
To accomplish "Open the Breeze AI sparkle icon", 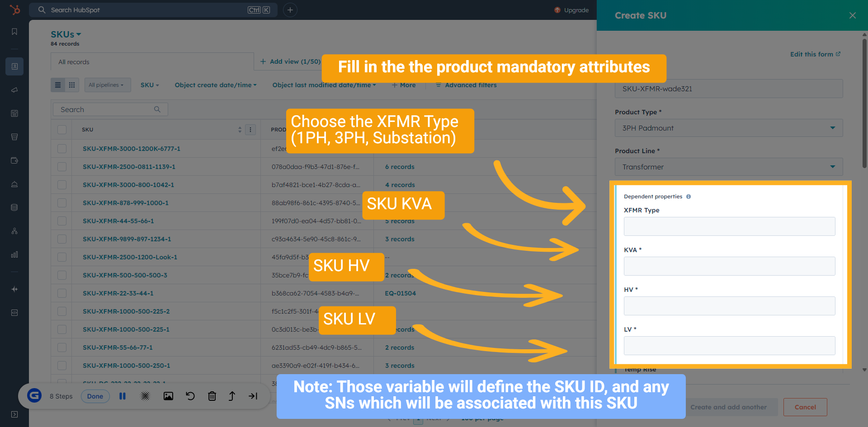I will point(14,289).
